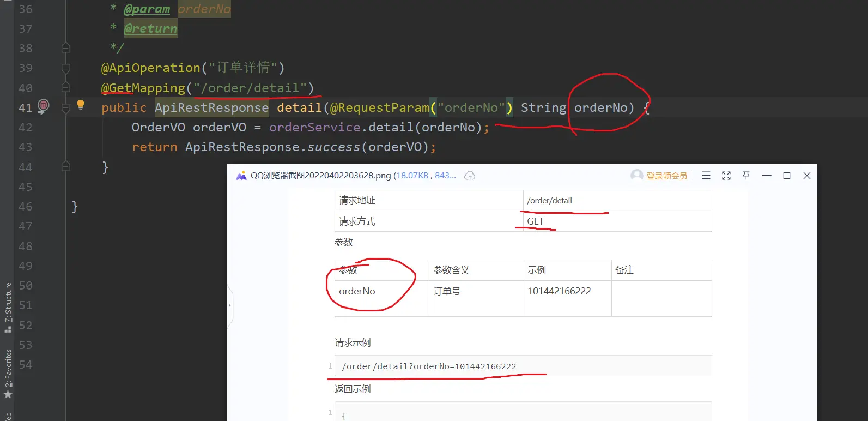Viewport: 868px width, 421px height.
Task: Toggle the fold marker at line 39
Action: coord(66,68)
